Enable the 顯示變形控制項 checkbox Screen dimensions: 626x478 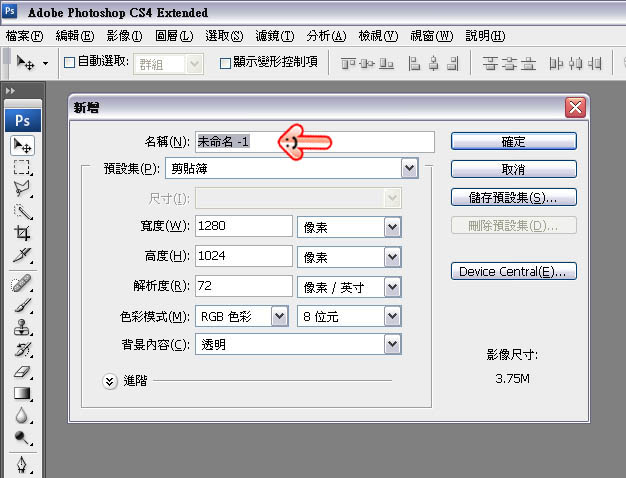[x=225, y=63]
